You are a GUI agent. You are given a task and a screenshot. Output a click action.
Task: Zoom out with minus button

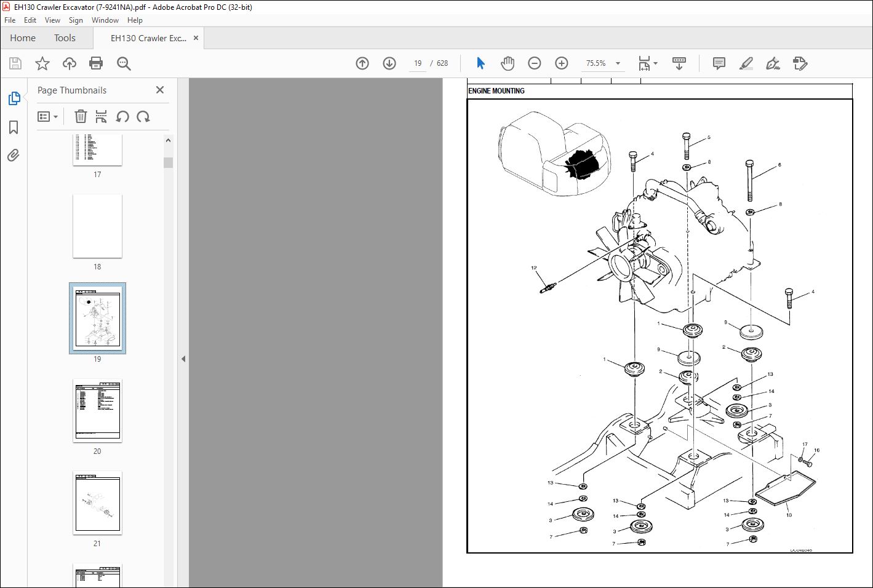click(x=535, y=63)
